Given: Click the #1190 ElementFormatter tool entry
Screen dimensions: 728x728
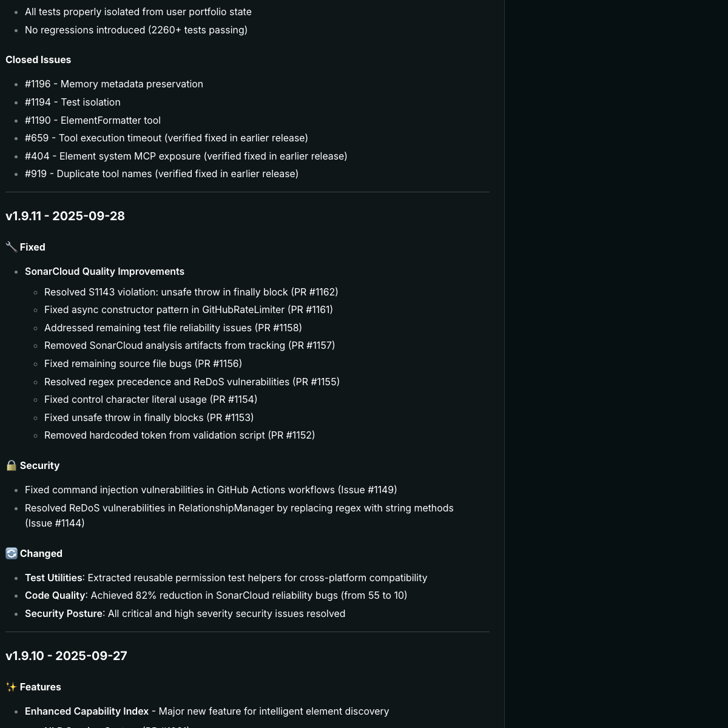Looking at the screenshot, I should click(93, 120).
